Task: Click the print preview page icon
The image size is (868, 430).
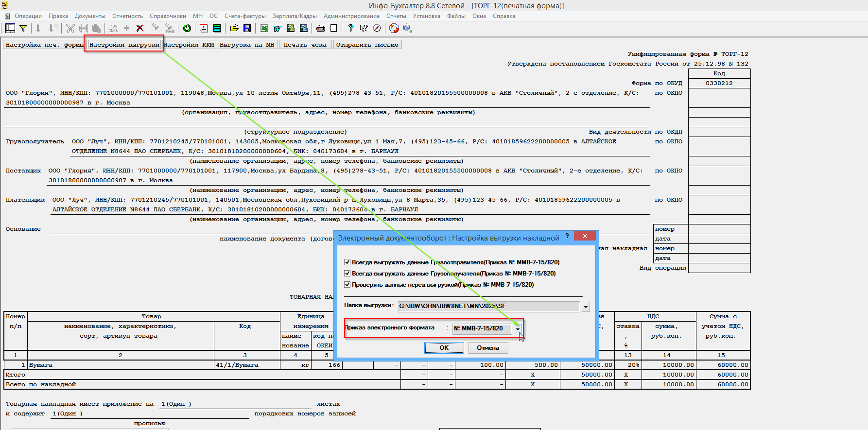Action: click(334, 28)
